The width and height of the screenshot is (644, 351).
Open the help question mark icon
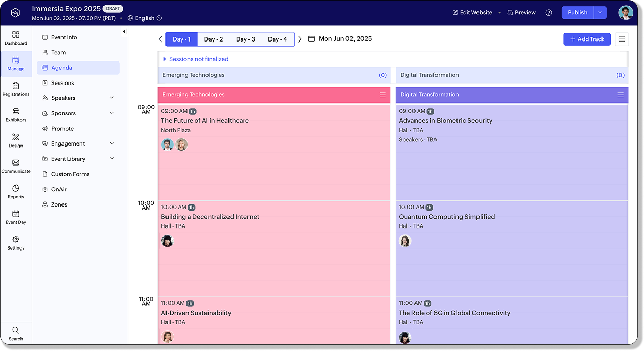[x=549, y=13]
